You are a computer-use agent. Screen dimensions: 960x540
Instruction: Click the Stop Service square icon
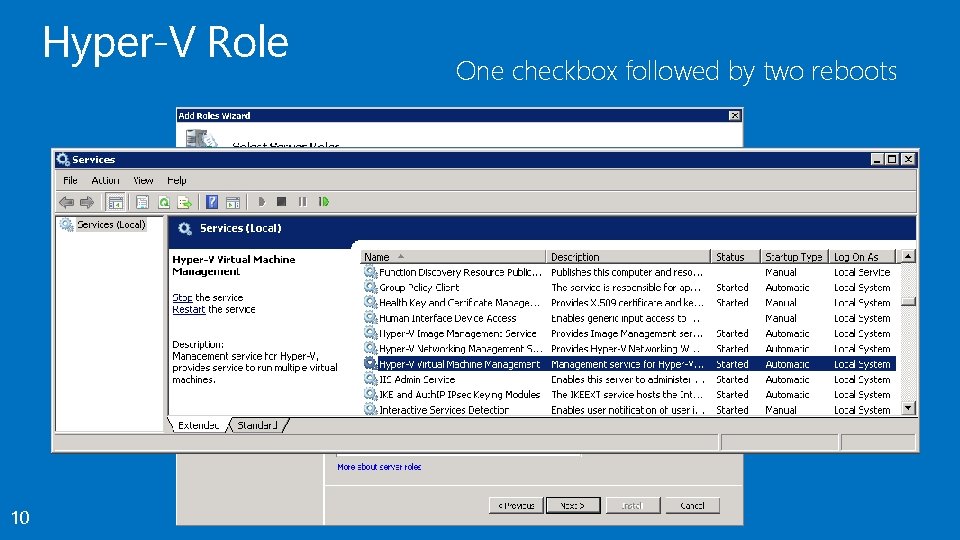(282, 201)
